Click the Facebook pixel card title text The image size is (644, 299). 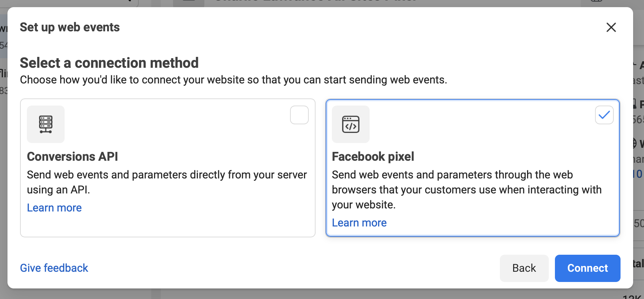373,156
